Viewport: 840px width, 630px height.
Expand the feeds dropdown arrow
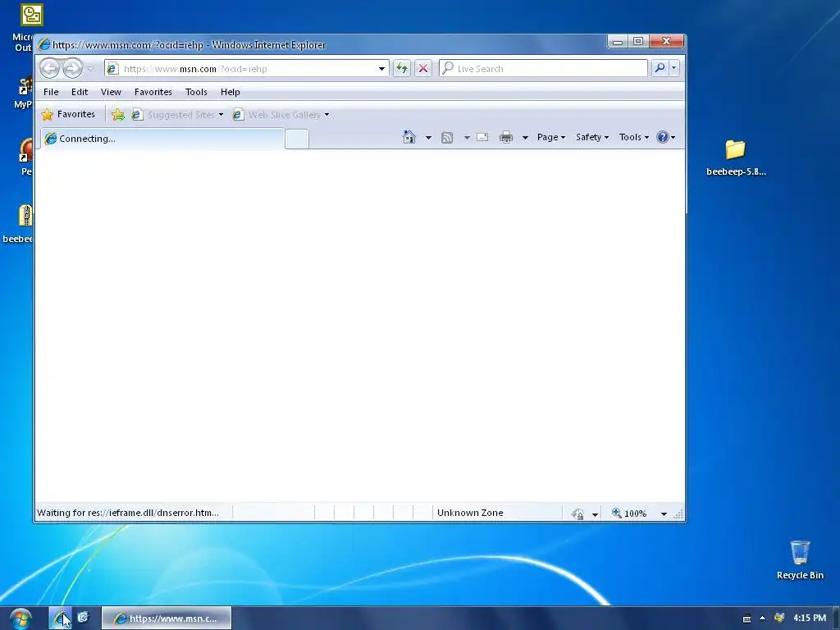[467, 138]
